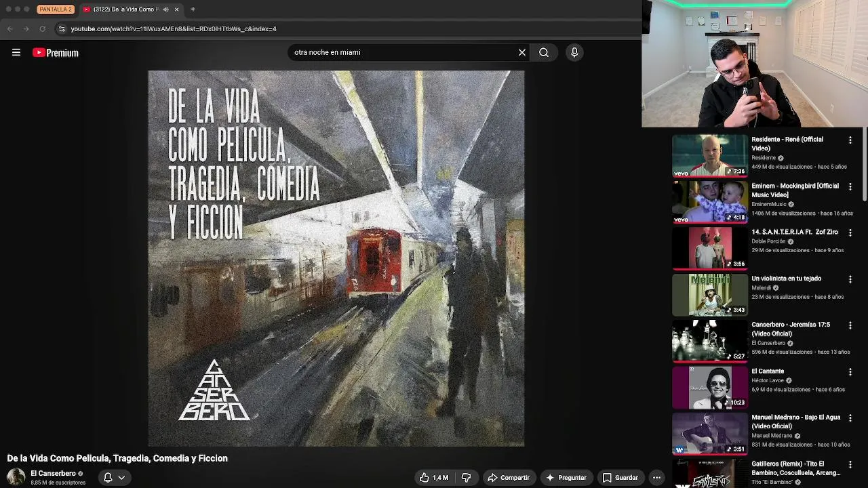Image resolution: width=868 pixels, height=488 pixels.
Task: Open options menu for Eminem - Mockingbird
Action: coord(850,186)
